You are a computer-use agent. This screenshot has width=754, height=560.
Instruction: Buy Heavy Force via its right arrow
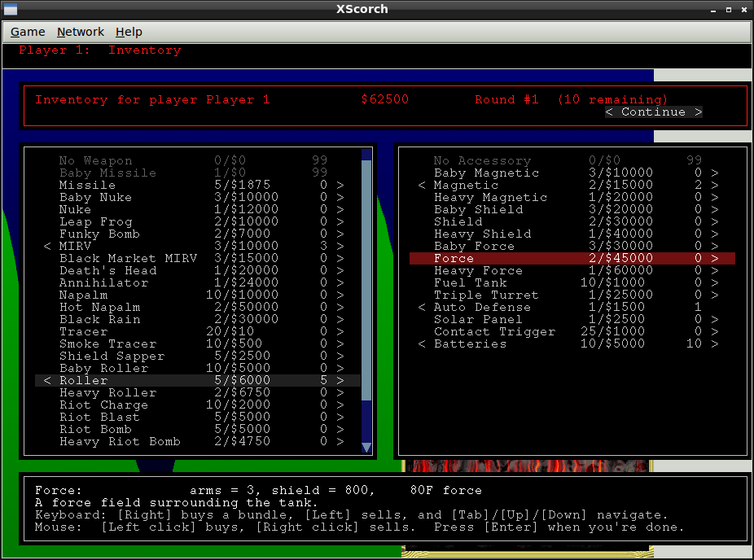(x=715, y=270)
